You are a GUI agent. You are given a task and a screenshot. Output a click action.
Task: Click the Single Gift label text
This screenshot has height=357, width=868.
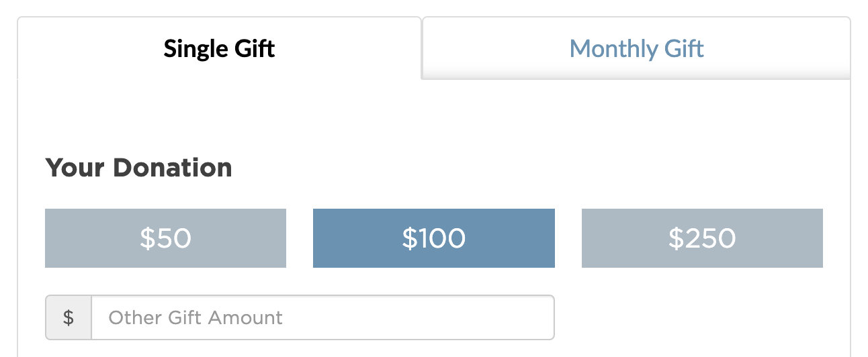pos(220,48)
